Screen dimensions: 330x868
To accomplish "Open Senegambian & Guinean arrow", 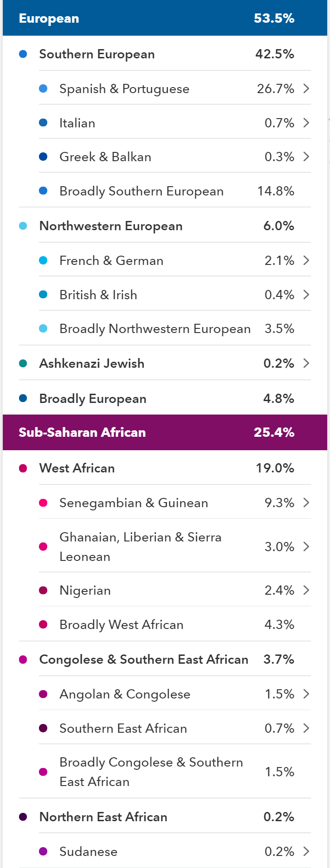I will (x=306, y=503).
